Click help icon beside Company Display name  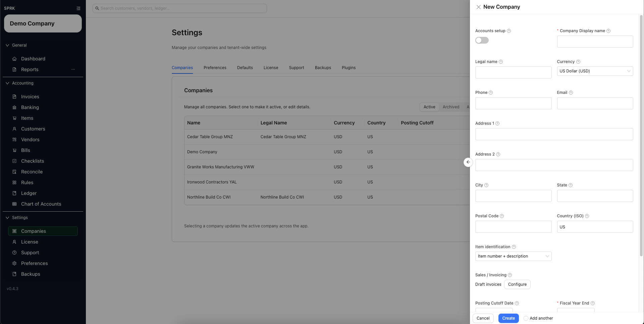tap(608, 31)
